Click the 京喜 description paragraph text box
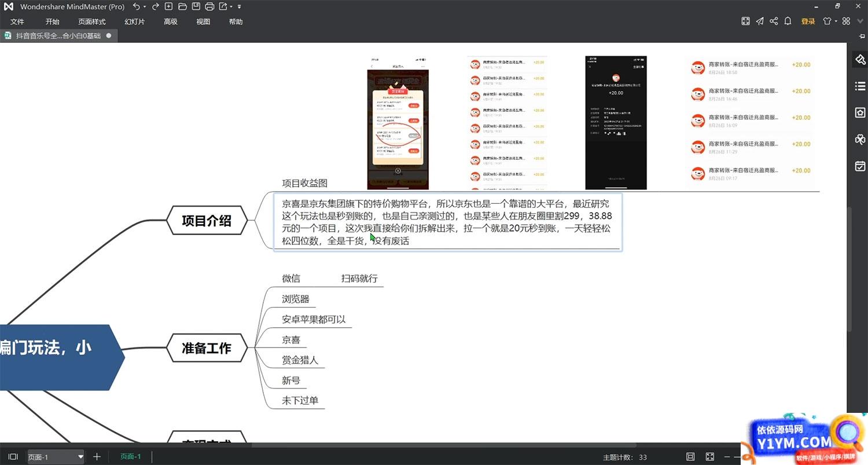The height and width of the screenshot is (465, 868). (x=448, y=222)
